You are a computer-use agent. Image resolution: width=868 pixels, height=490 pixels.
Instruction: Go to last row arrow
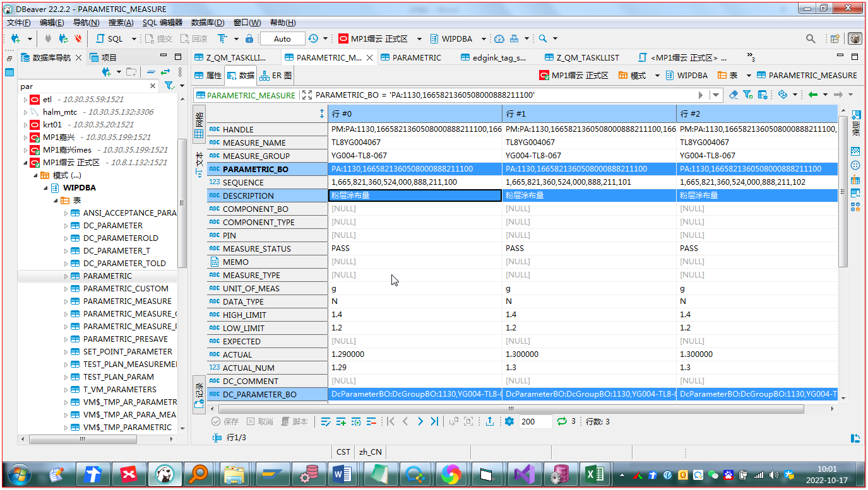click(x=434, y=421)
